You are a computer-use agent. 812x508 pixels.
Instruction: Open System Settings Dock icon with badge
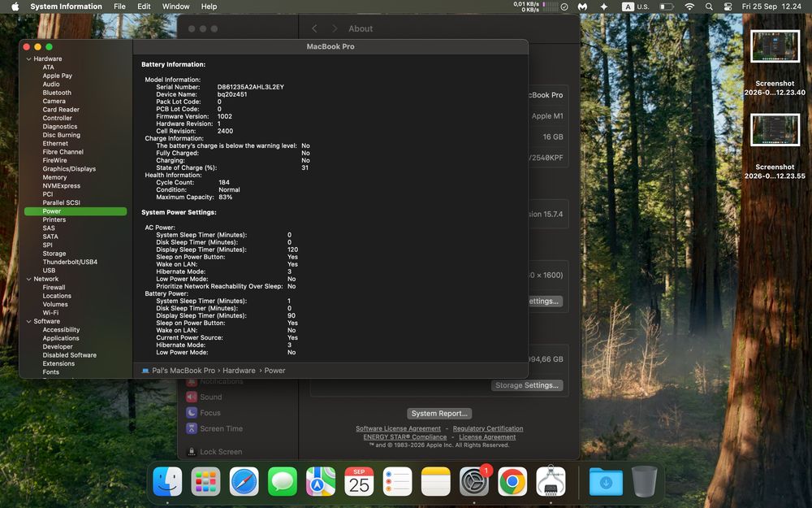474,481
